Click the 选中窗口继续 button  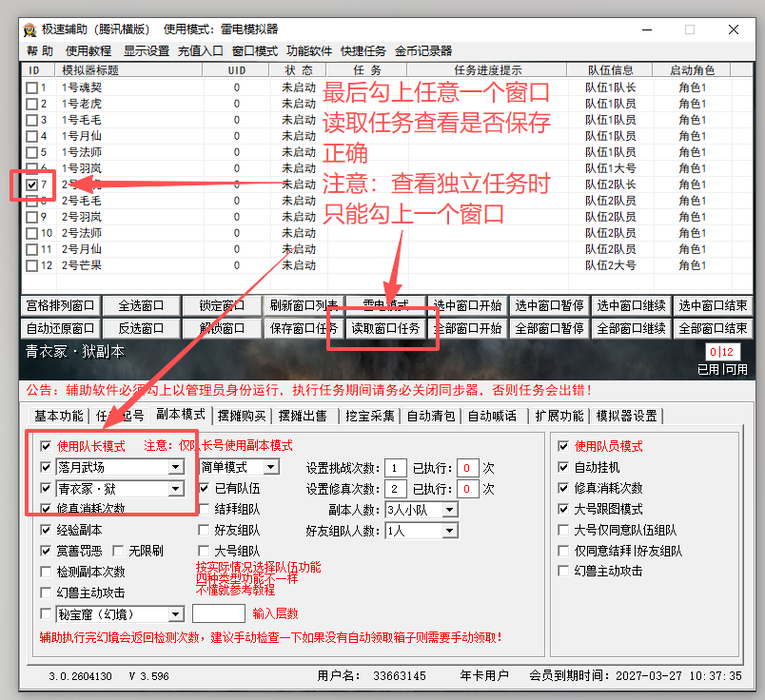coord(631,306)
